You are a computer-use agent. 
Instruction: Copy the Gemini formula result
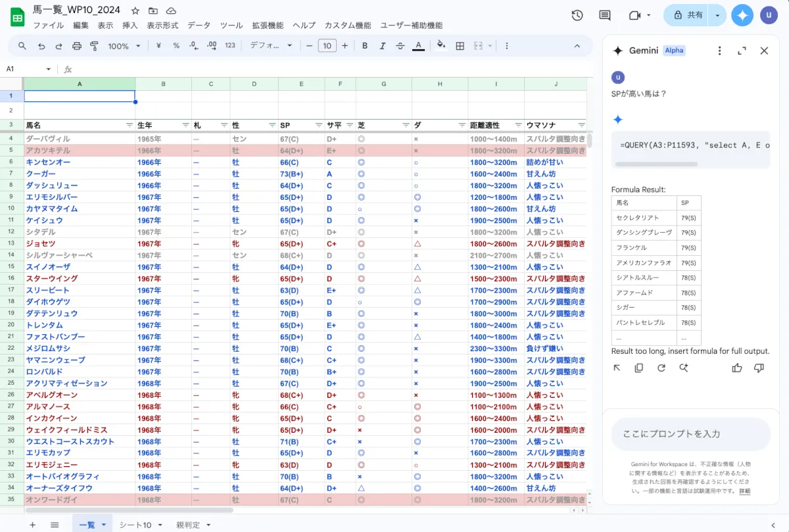coord(638,368)
